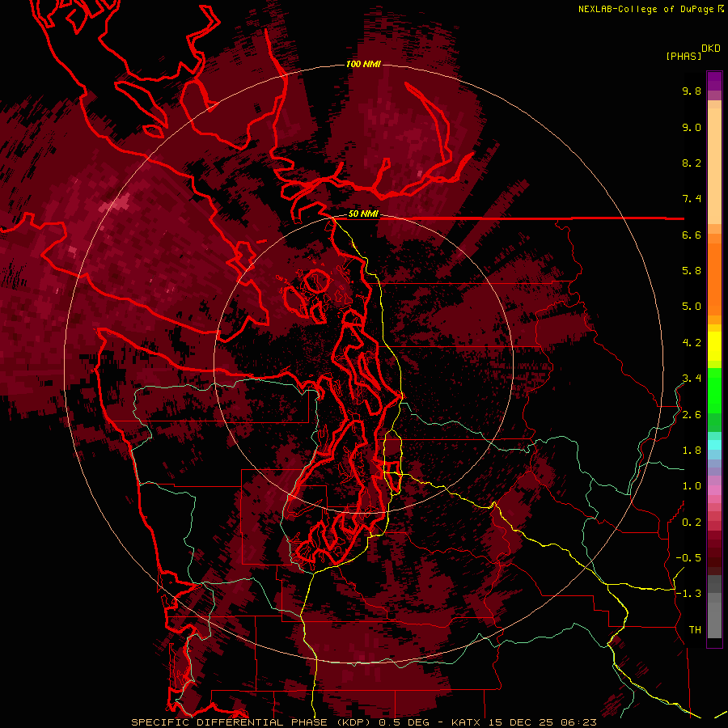This screenshot has width=728, height=728.
Task: Click the 1.8 legend value
Action: point(692,451)
